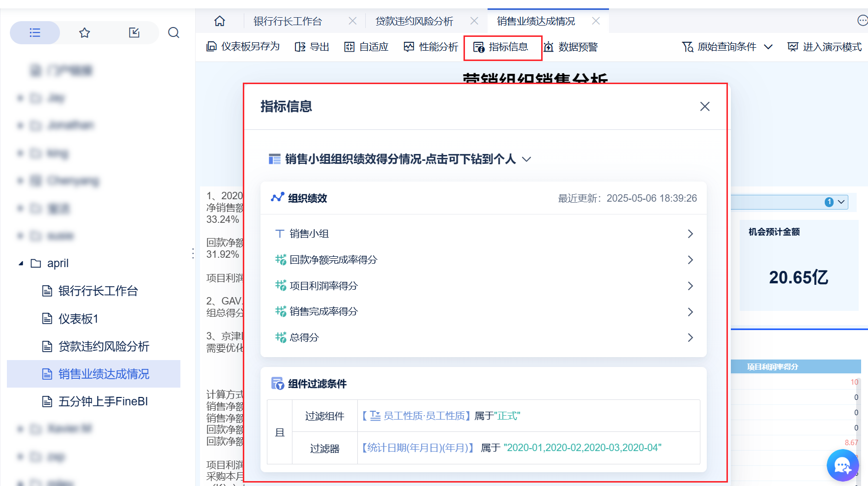Switch to the 贷款违约风险分析 tab

pyautogui.click(x=414, y=21)
